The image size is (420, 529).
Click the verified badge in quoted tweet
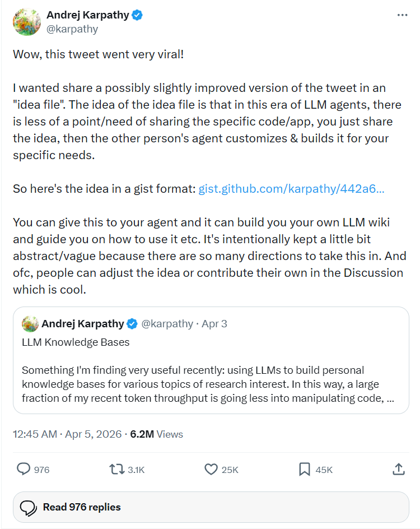pos(132,324)
